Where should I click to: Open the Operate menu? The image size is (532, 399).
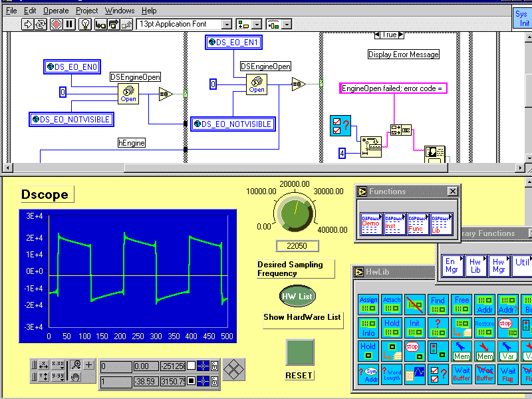(56, 11)
